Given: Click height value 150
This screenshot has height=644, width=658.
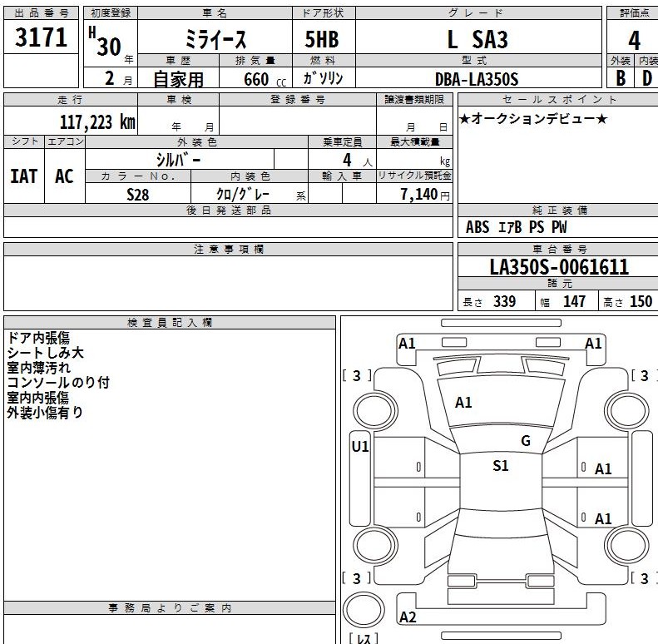Looking at the screenshot, I should tap(641, 301).
